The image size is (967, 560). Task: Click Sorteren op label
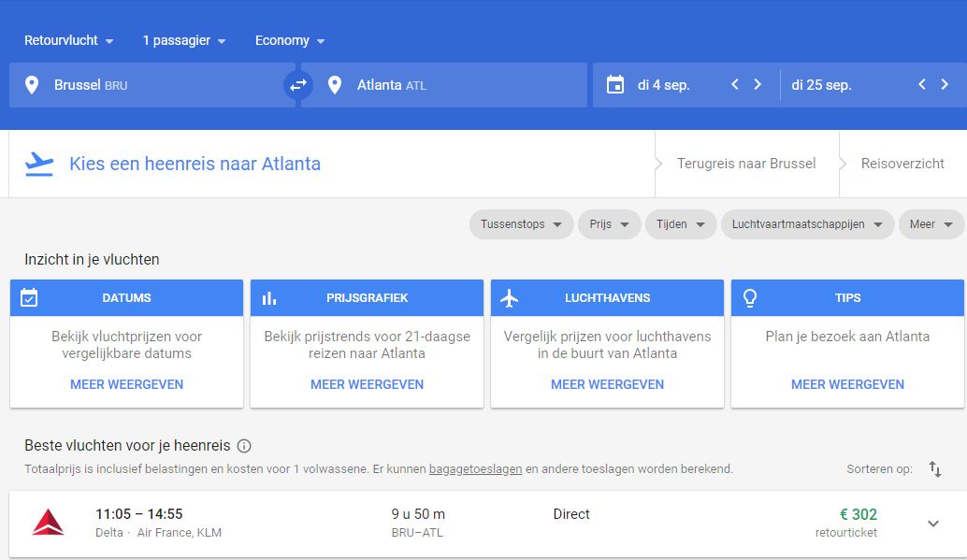879,469
